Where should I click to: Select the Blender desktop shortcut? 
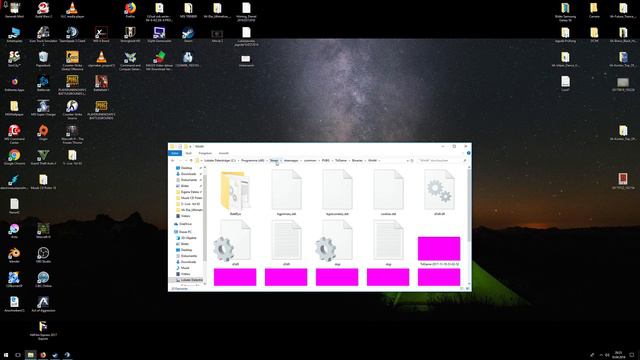coord(14,255)
